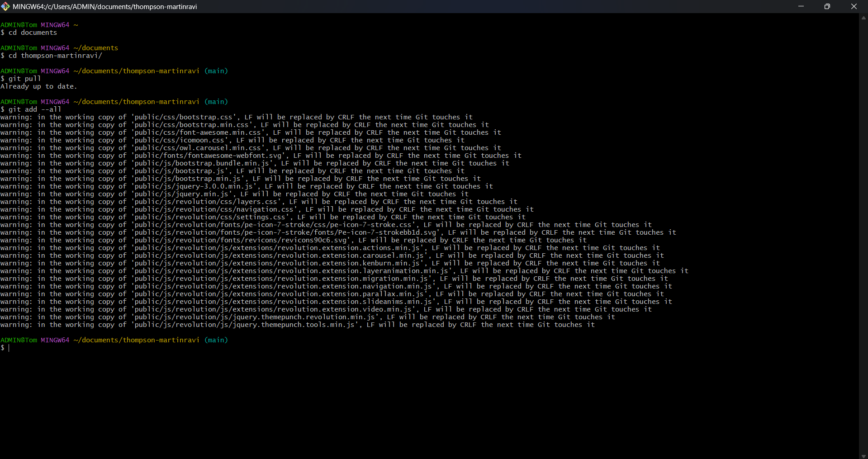Click warning line for 'revolution/css/layers.css'
The width and height of the screenshot is (868, 459).
pyautogui.click(x=259, y=202)
